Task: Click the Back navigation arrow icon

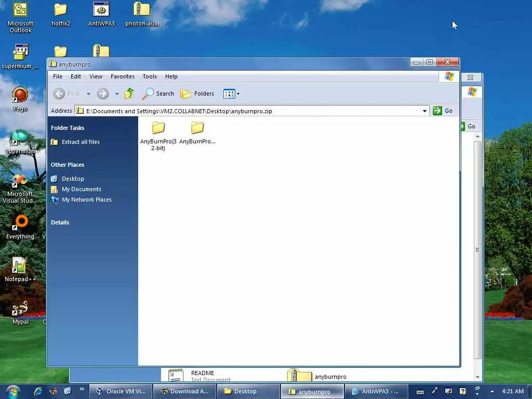Action: point(59,94)
